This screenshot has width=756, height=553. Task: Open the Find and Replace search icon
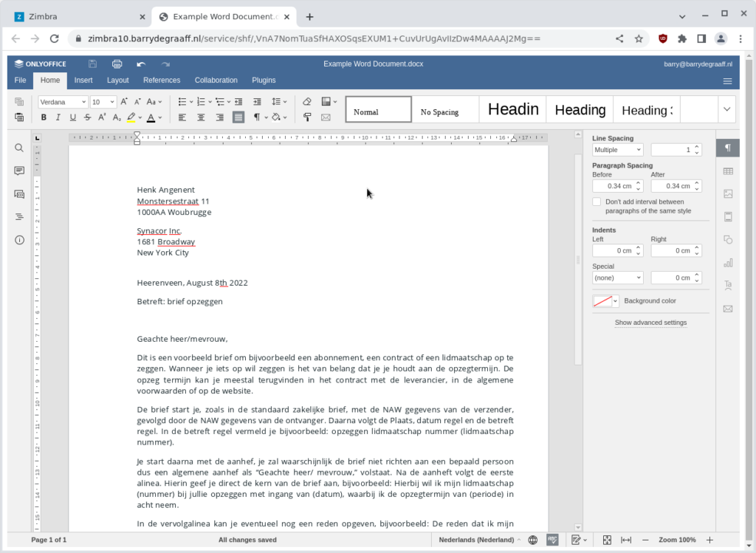click(19, 148)
